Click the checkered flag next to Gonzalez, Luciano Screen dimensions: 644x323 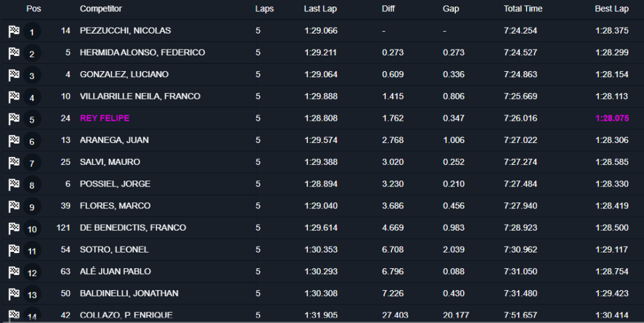[13, 75]
